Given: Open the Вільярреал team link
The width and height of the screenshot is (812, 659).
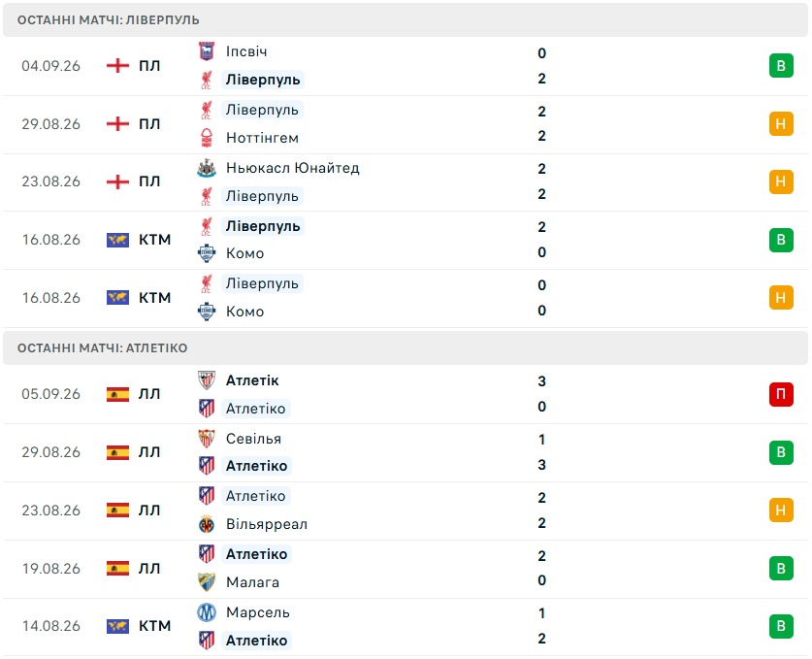Looking at the screenshot, I should (x=267, y=524).
